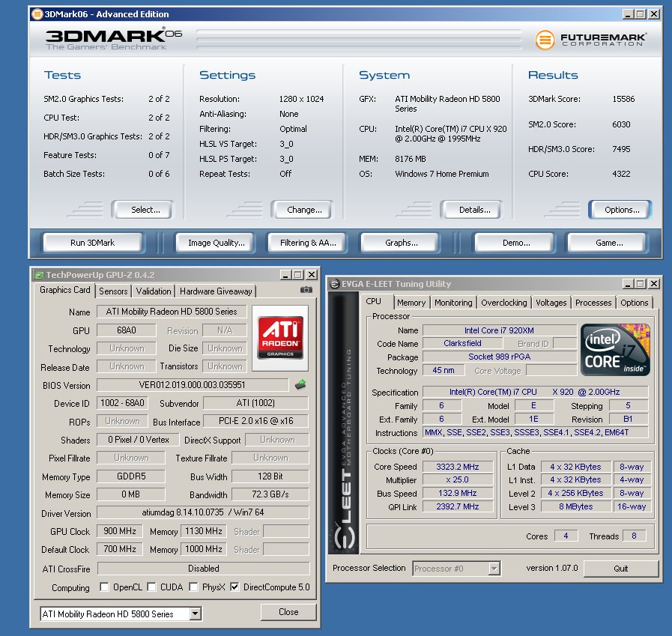
Task: Click the Game... button
Action: 607,243
